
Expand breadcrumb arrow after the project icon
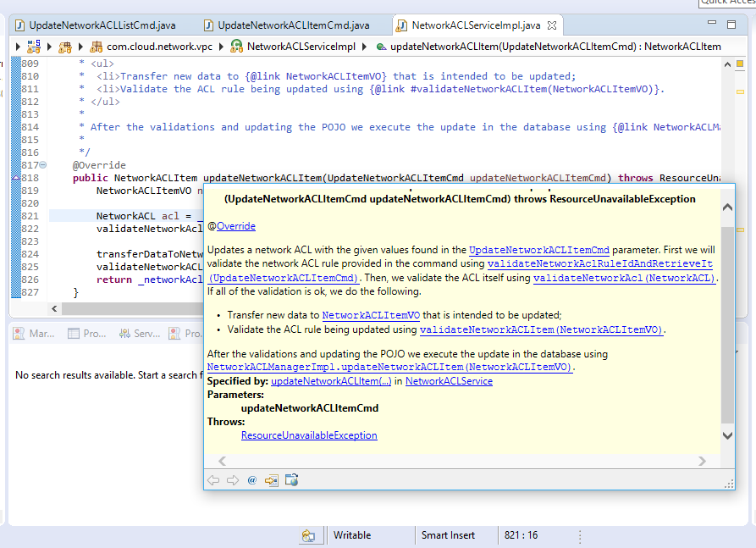pyautogui.click(x=49, y=47)
